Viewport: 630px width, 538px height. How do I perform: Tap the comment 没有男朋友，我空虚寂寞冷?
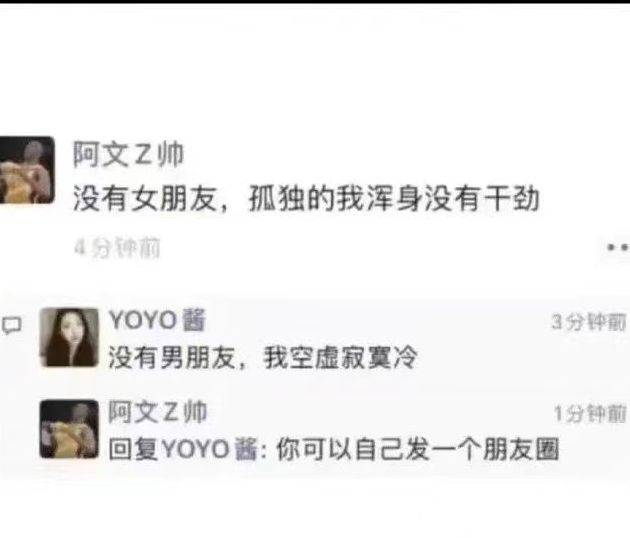coord(263,357)
